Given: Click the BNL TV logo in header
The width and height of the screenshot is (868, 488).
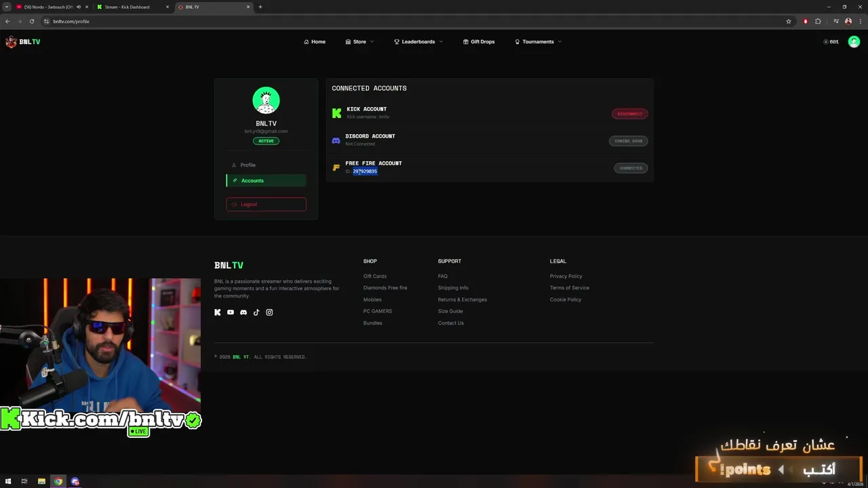Looking at the screenshot, I should 23,42.
